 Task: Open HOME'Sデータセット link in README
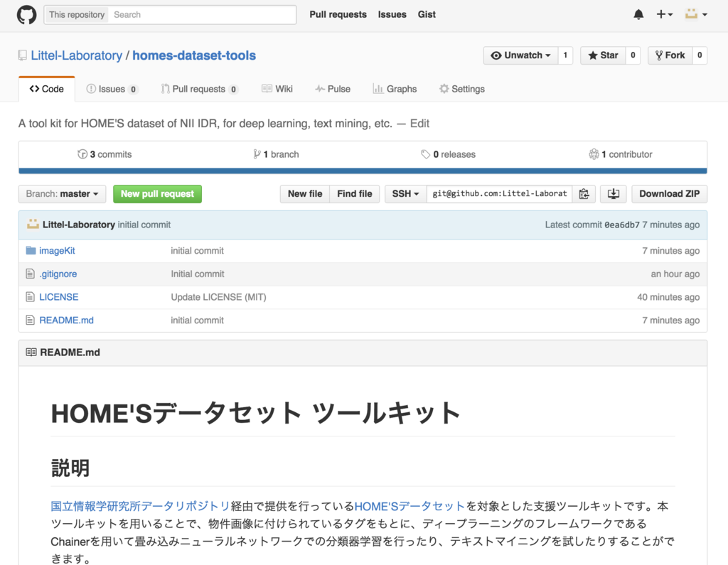tap(409, 506)
